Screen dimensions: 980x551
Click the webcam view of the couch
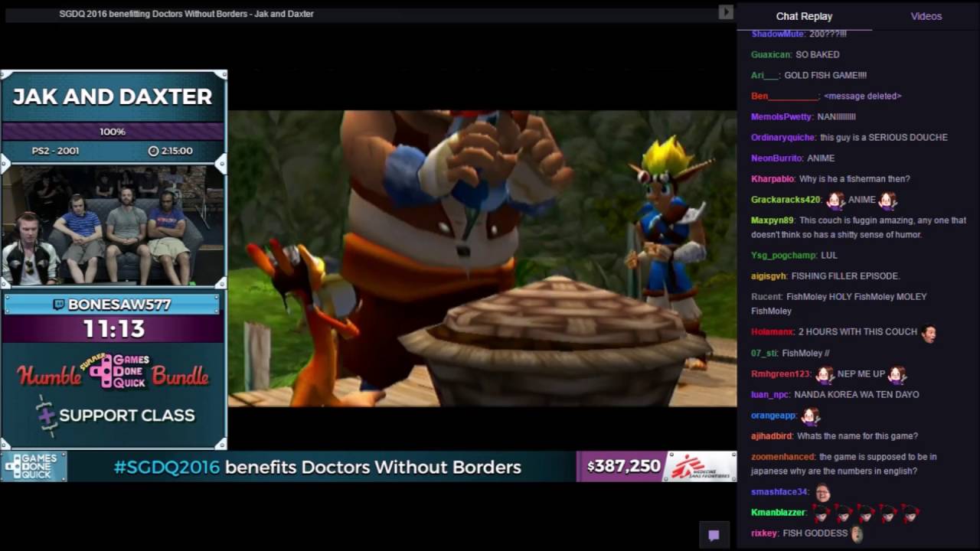click(x=113, y=226)
